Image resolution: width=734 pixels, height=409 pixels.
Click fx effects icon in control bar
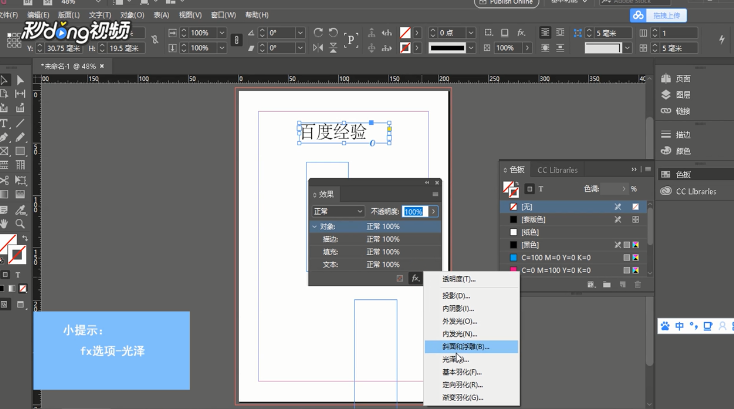coord(521,32)
